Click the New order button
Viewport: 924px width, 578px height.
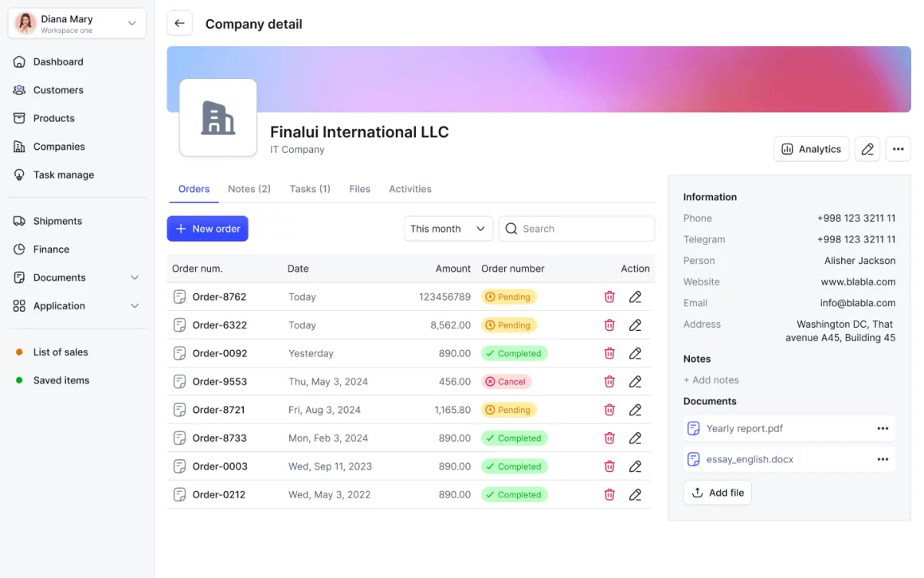pyautogui.click(x=207, y=229)
